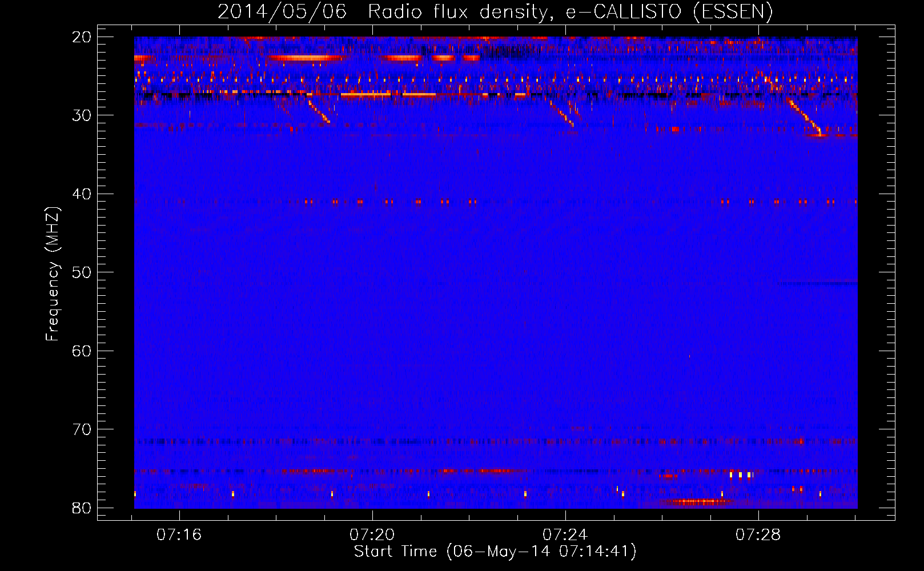Click the 07:28 time tick label
The width and height of the screenshot is (924, 571).
click(758, 535)
